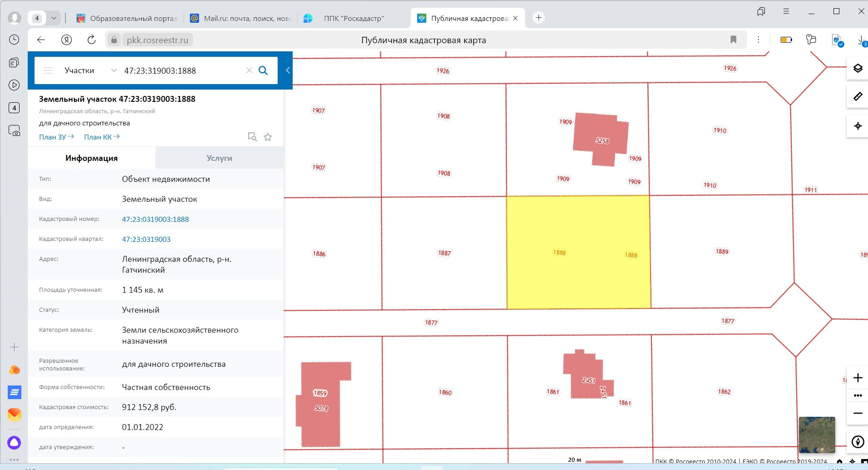Image resolution: width=868 pixels, height=470 pixels.
Task: Open browser profile avatar
Action: 15,18
